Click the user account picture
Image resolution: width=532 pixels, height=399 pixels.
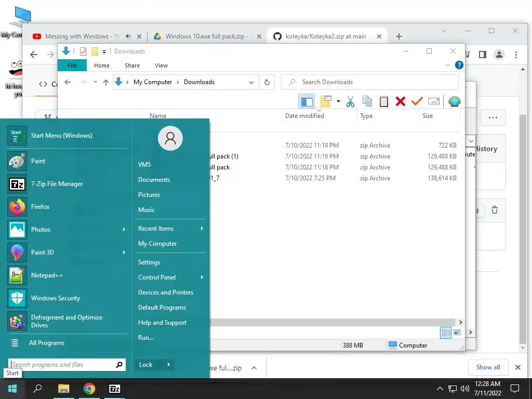(170, 138)
